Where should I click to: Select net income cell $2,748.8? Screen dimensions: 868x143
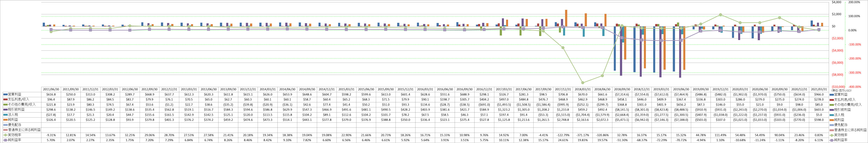click(563, 120)
